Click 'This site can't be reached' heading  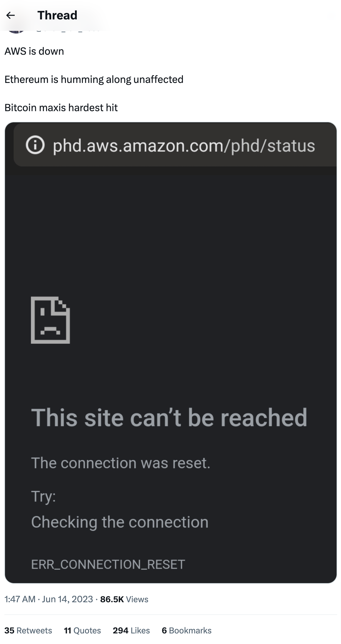[x=169, y=417]
